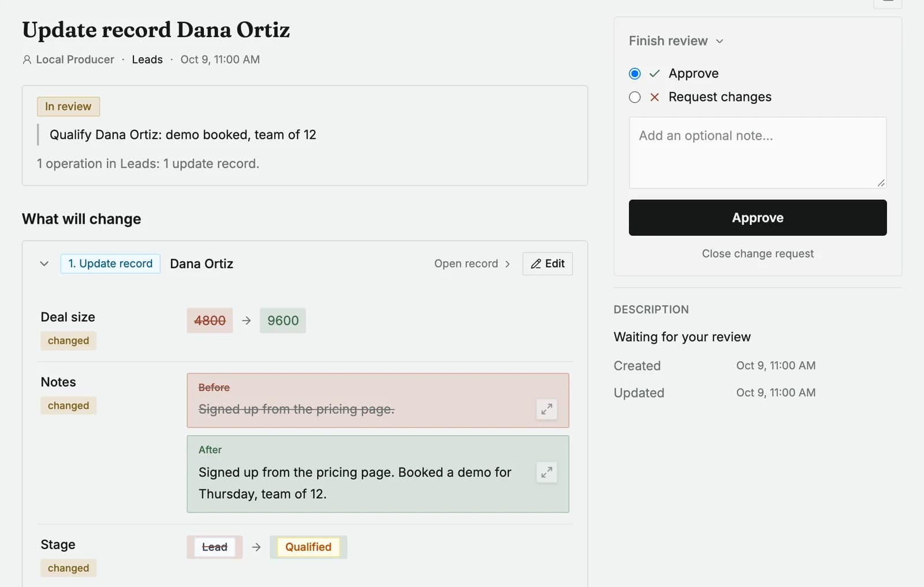Click the new deal size value 9600

(283, 321)
